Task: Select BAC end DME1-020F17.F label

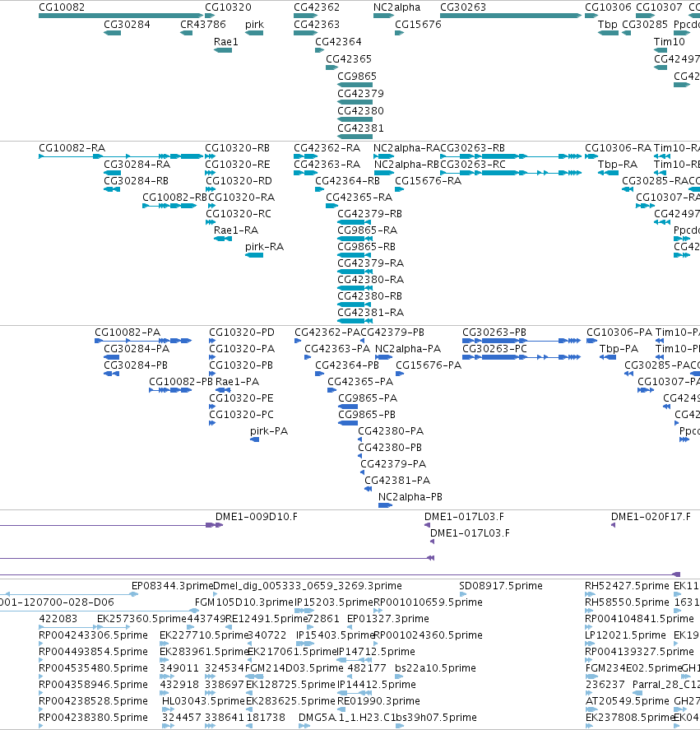Action: (x=651, y=517)
